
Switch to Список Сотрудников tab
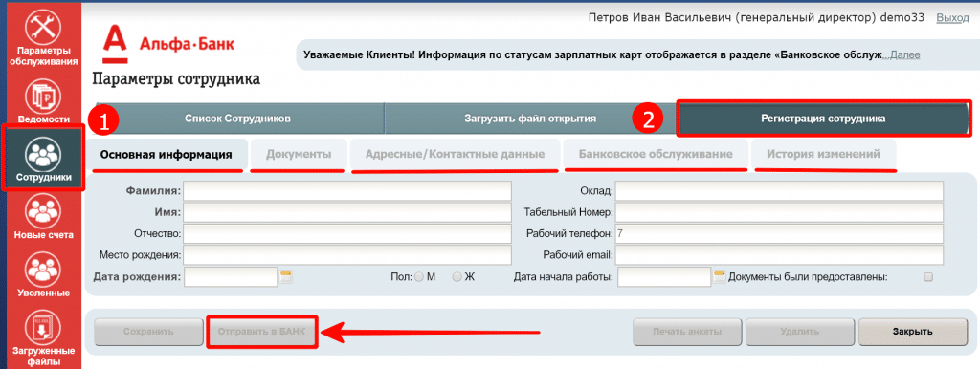(237, 118)
